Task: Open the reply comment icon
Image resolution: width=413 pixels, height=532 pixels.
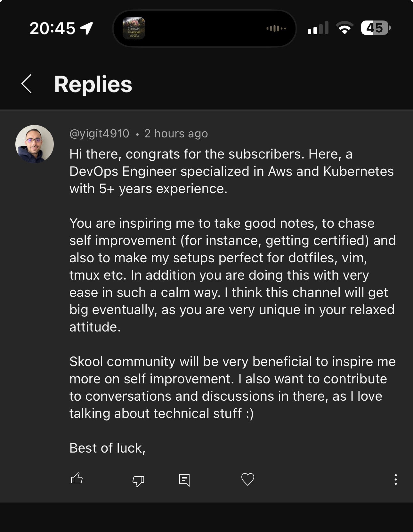Action: pyautogui.click(x=184, y=480)
